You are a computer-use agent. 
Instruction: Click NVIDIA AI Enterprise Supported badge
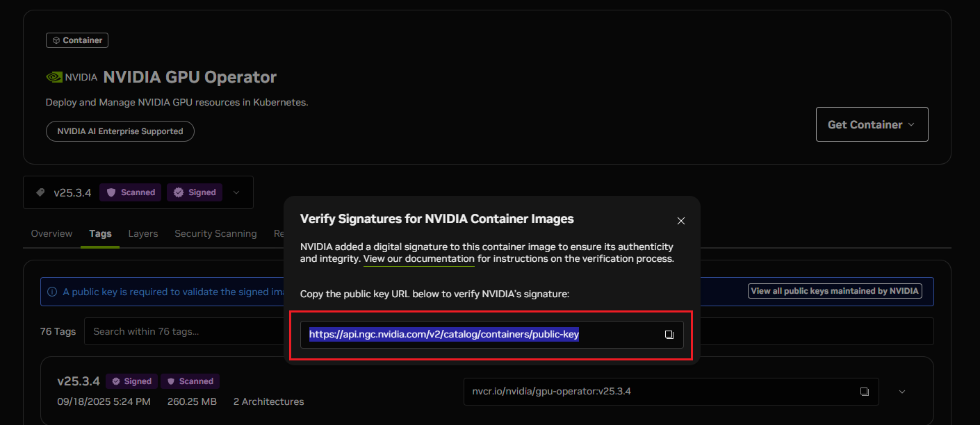point(120,131)
